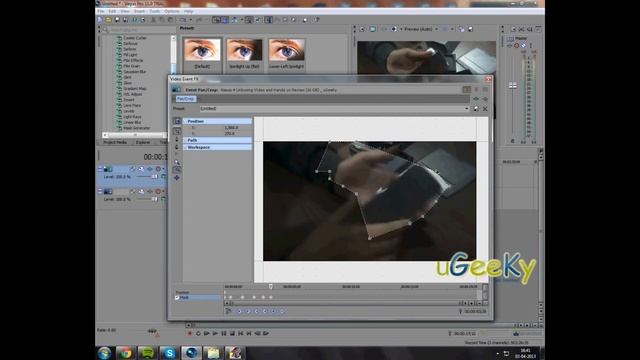
Task: Click the Play button in transport bar
Action: click(215, 333)
